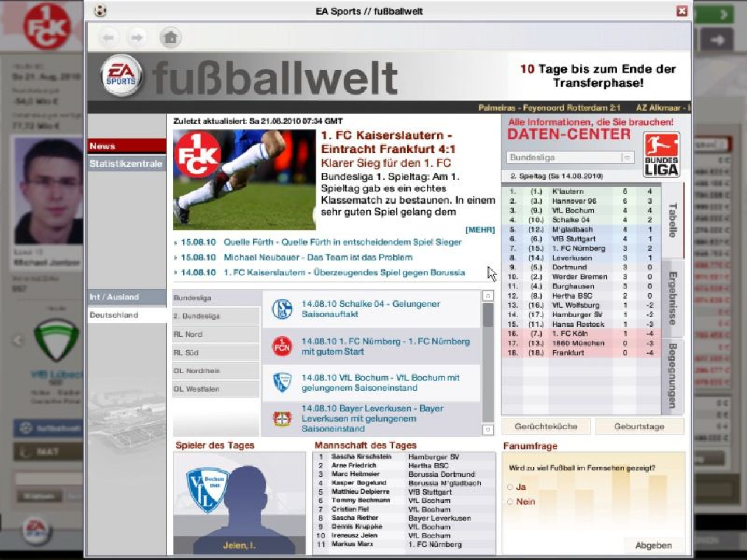Click the Bayer Leverkusen club crest
The image size is (747, 560).
point(282,418)
